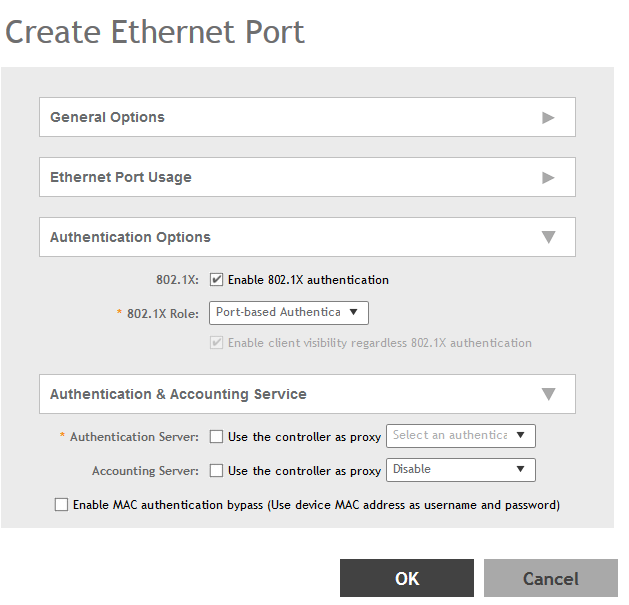Toggle Authentication Server controller proxy checkbox
The width and height of the screenshot is (629, 605).
217,436
